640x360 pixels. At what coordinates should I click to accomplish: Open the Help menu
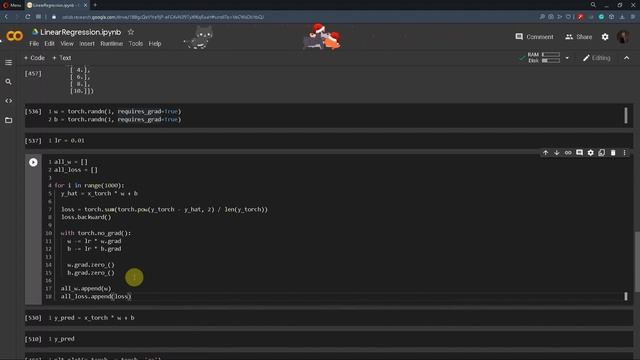155,44
